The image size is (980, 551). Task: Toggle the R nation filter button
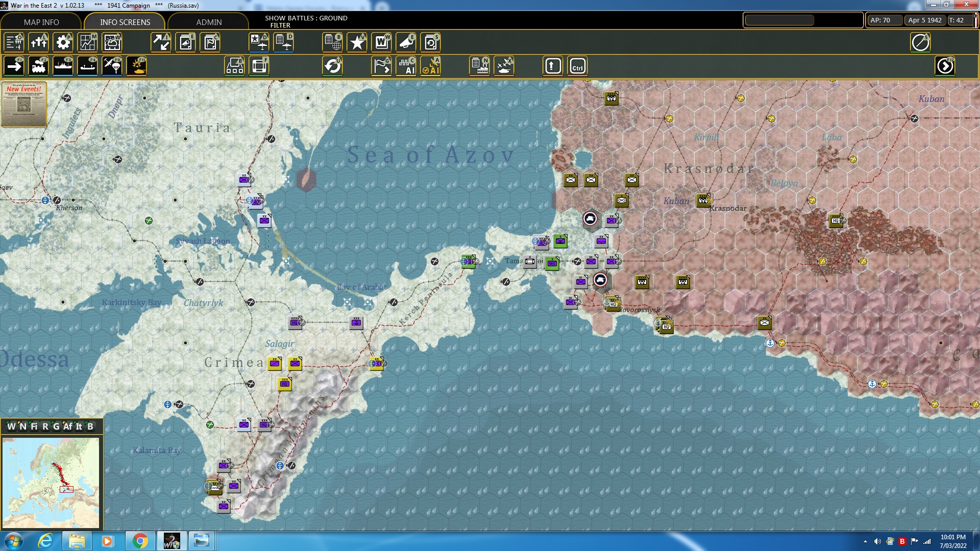pos(45,427)
